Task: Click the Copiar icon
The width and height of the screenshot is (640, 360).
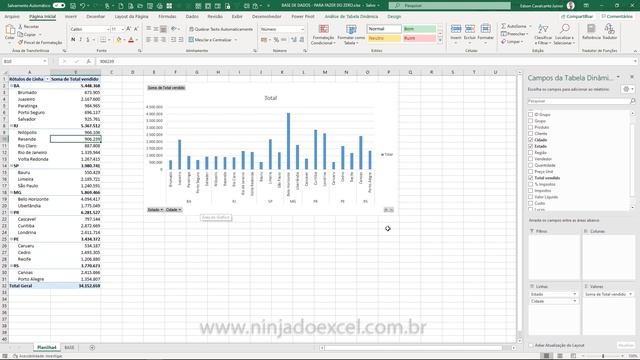Action: tap(20, 34)
